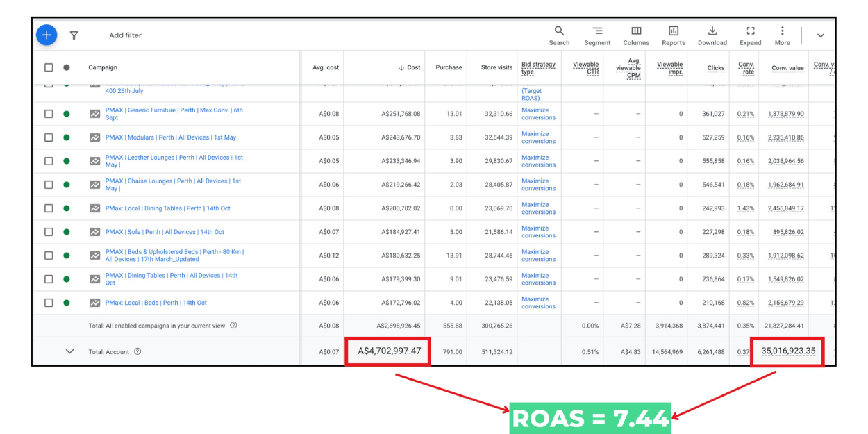Click help icon beside Total: Account

point(137,351)
